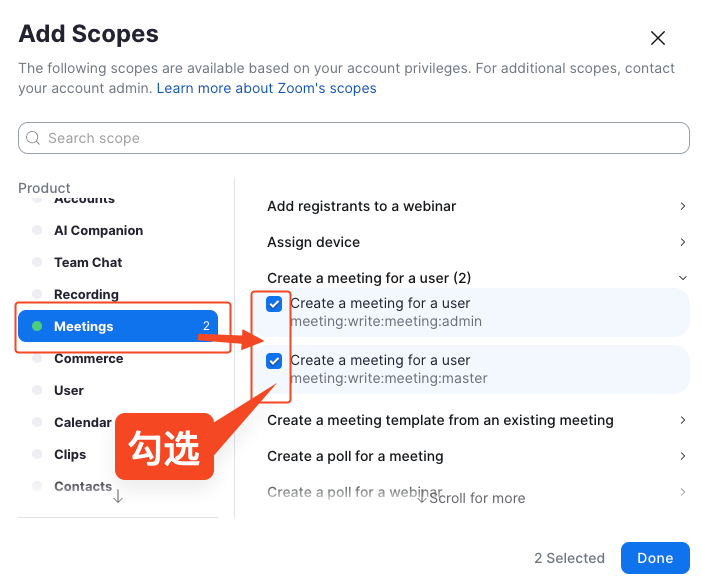
Task: Choose the Recording product category
Action: tap(86, 294)
